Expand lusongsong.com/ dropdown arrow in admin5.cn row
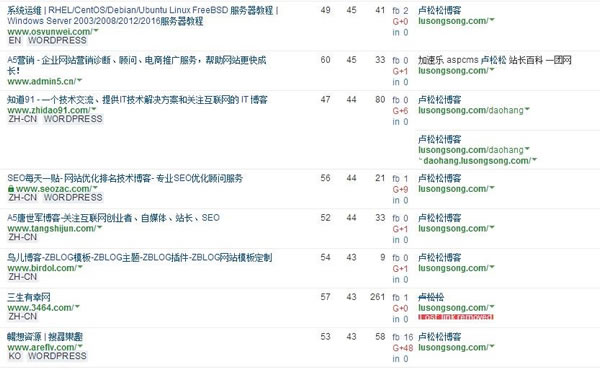The height and width of the screenshot is (370, 600). pyautogui.click(x=492, y=70)
